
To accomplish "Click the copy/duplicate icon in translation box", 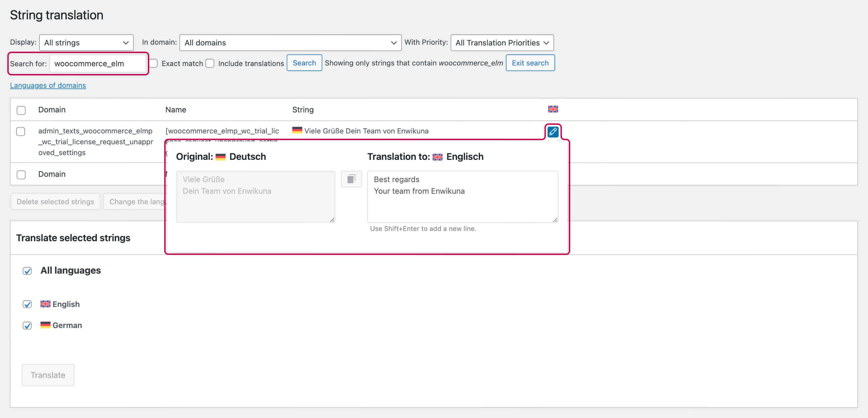I will point(351,178).
